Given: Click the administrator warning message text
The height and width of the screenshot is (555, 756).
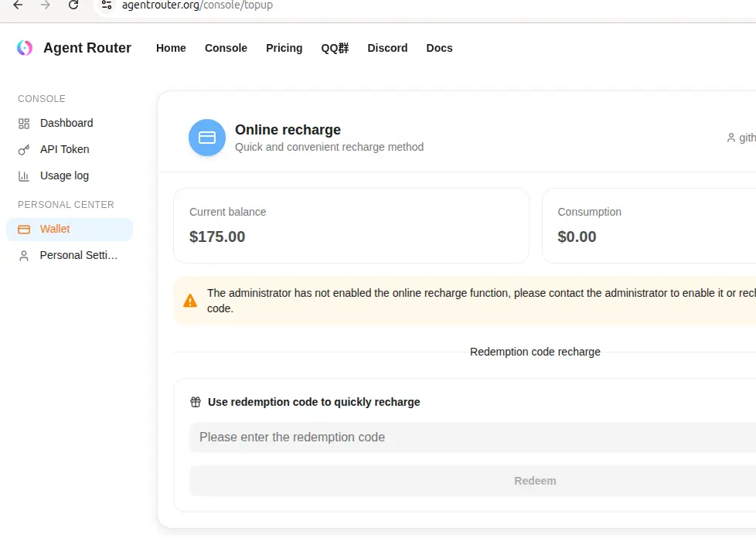Looking at the screenshot, I should click(x=482, y=301).
